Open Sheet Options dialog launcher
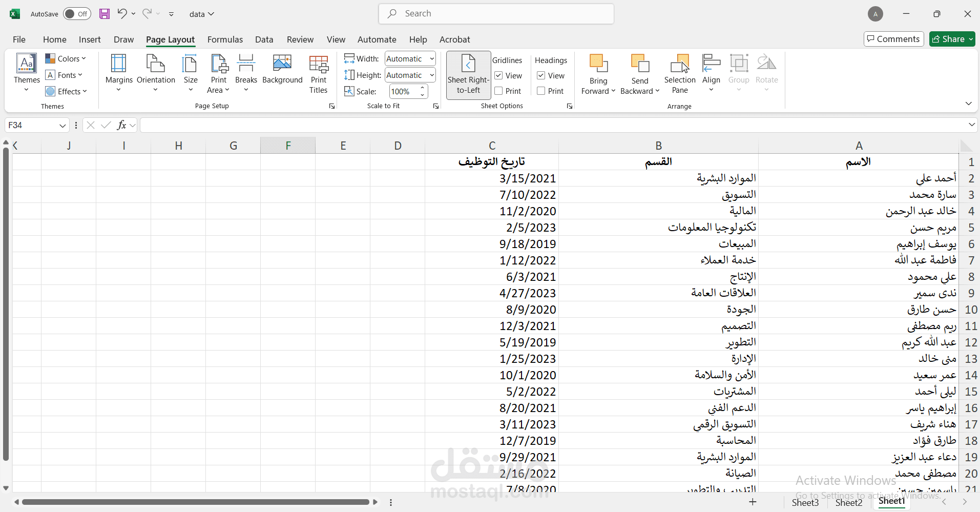This screenshot has width=980, height=512. (570, 106)
